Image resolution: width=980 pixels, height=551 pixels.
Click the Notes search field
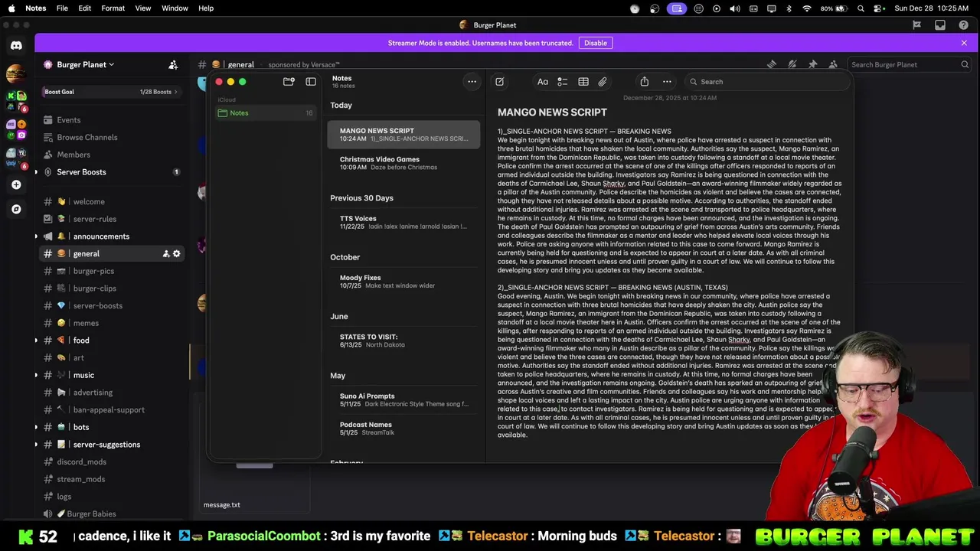pos(766,82)
